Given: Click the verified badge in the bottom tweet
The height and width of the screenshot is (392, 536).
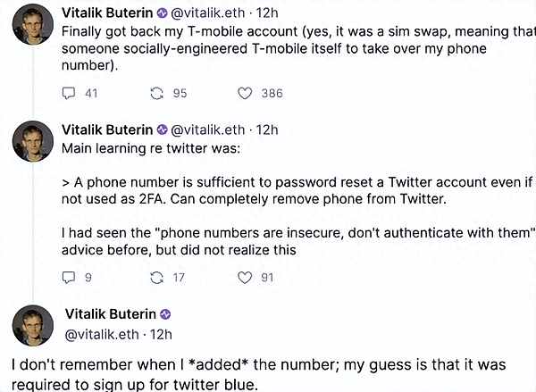Looking at the screenshot, I should pos(165,314).
